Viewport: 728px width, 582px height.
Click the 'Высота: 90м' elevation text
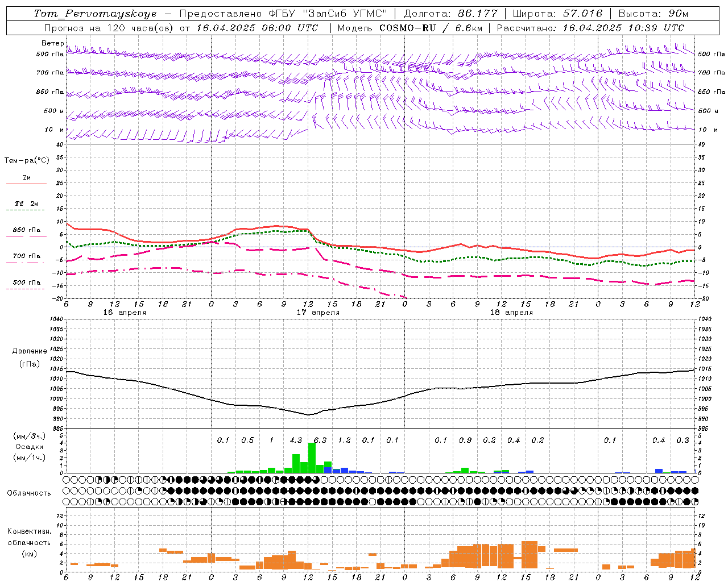click(x=653, y=14)
